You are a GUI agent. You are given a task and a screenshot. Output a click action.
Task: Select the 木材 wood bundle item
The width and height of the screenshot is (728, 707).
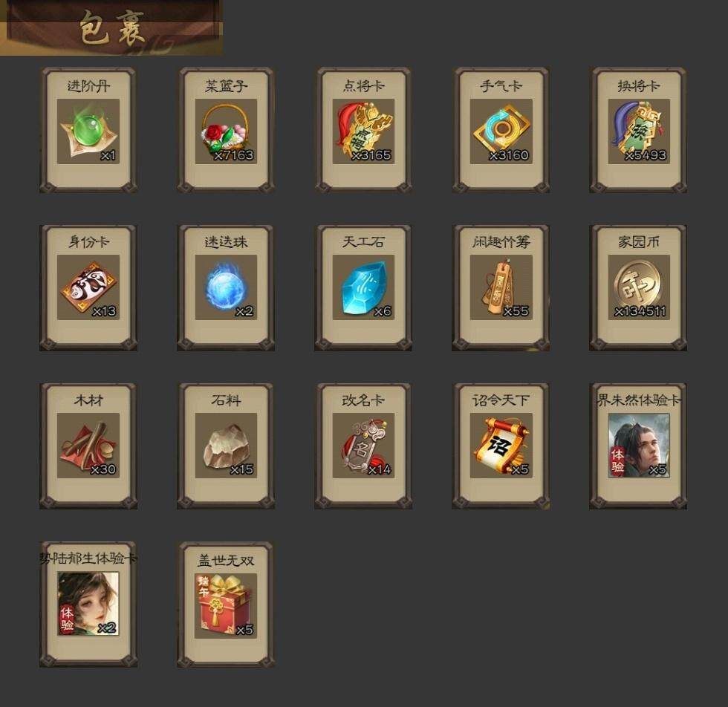(88, 446)
